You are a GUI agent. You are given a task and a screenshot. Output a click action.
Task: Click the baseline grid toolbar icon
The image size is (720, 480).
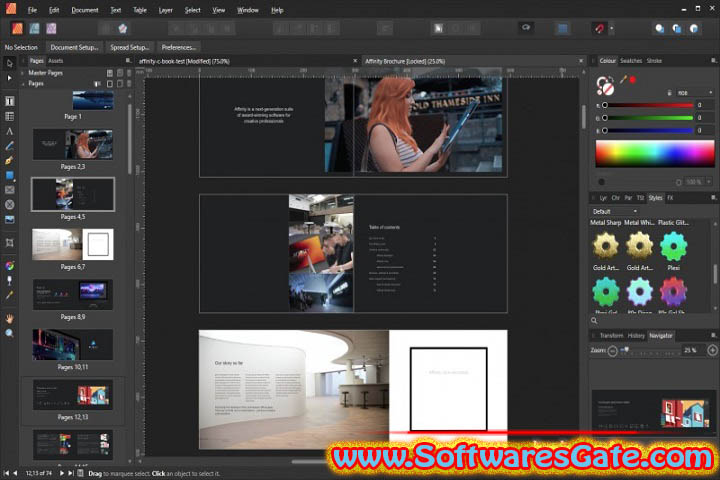(562, 28)
